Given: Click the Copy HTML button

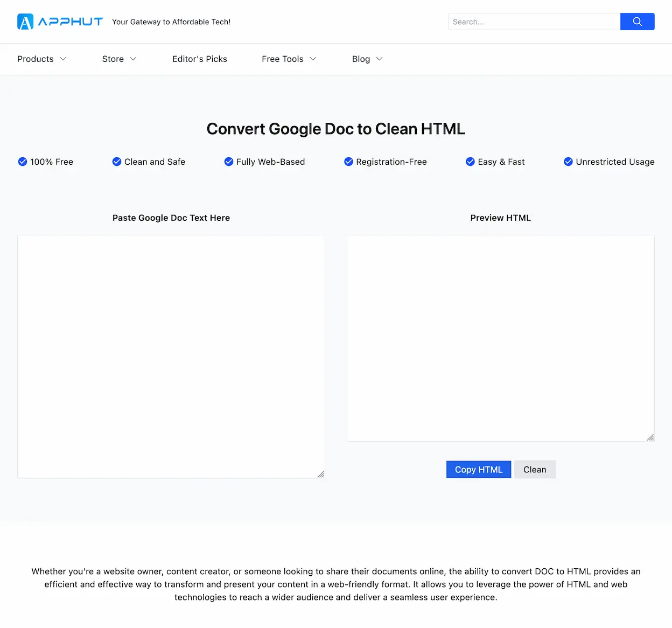Looking at the screenshot, I should click(478, 469).
